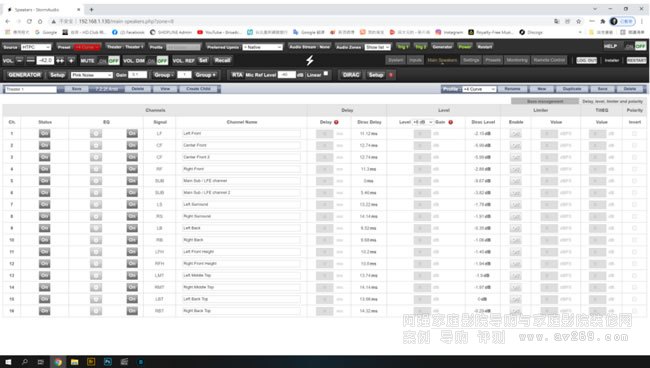Click the Recall button next to VOL REF
The width and height of the screenshot is (650, 368).
click(x=222, y=61)
